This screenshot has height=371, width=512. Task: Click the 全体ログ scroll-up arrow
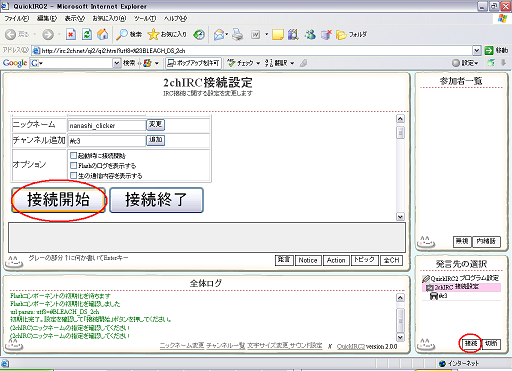(x=400, y=298)
